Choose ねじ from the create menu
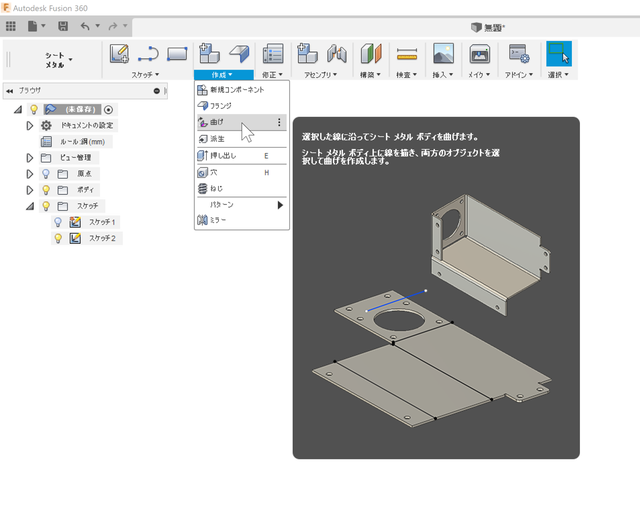The width and height of the screenshot is (640, 526). (x=242, y=188)
